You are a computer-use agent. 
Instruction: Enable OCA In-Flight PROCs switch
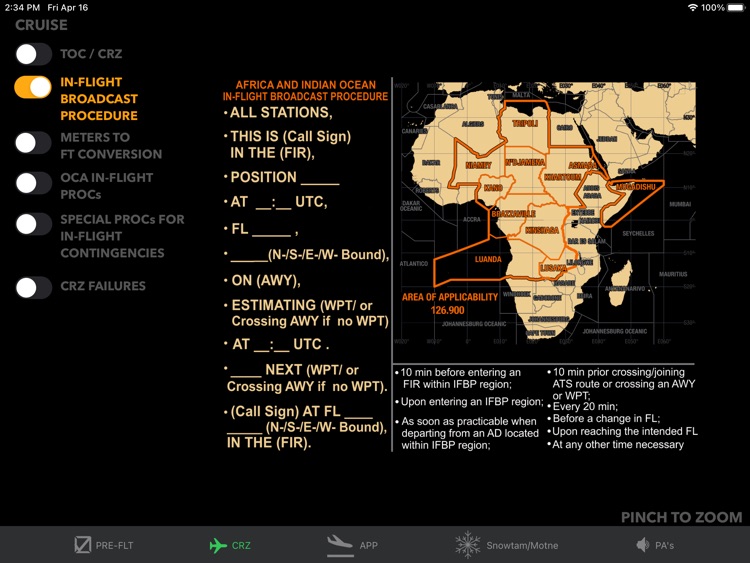tap(33, 183)
